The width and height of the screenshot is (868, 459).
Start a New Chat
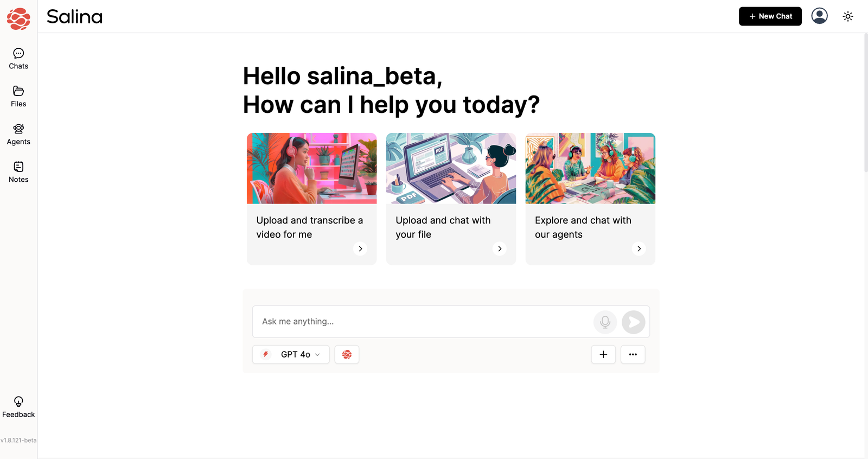tap(770, 16)
